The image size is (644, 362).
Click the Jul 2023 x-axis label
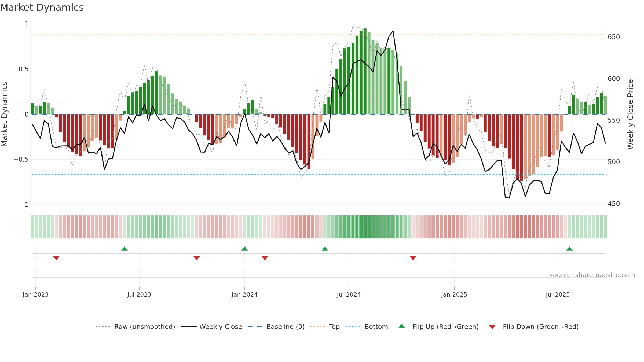click(x=139, y=294)
